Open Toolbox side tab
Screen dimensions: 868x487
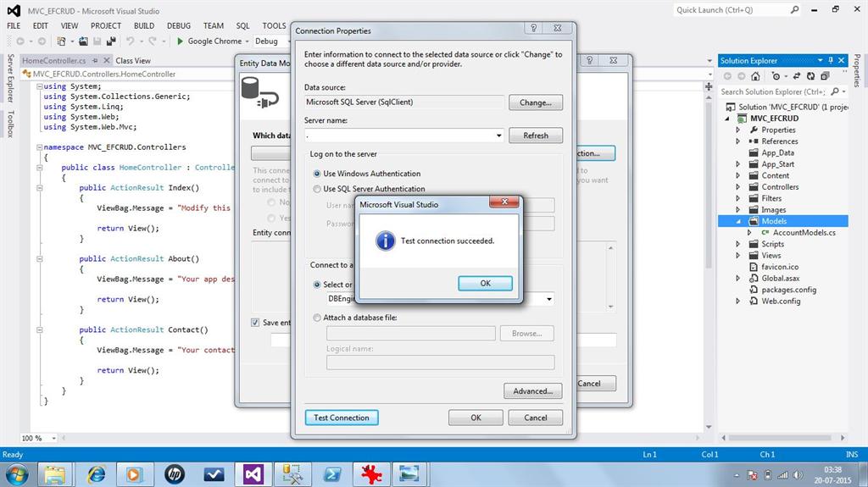[x=10, y=124]
